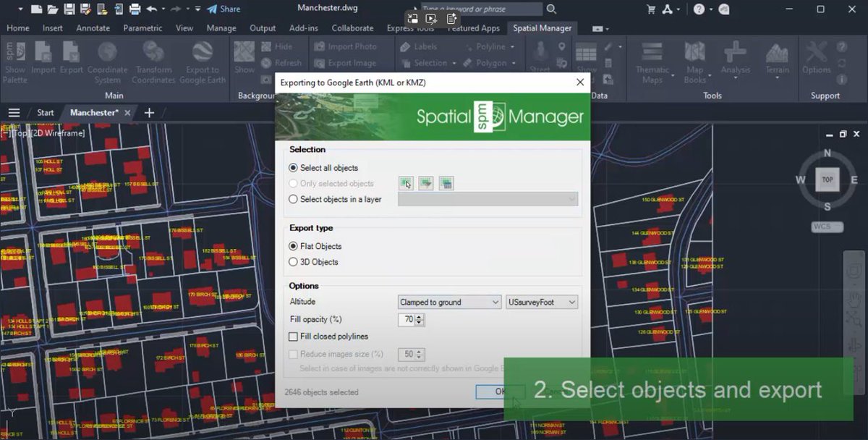Choose Select objects in a layer radio
The width and height of the screenshot is (868, 440).
[x=293, y=199]
